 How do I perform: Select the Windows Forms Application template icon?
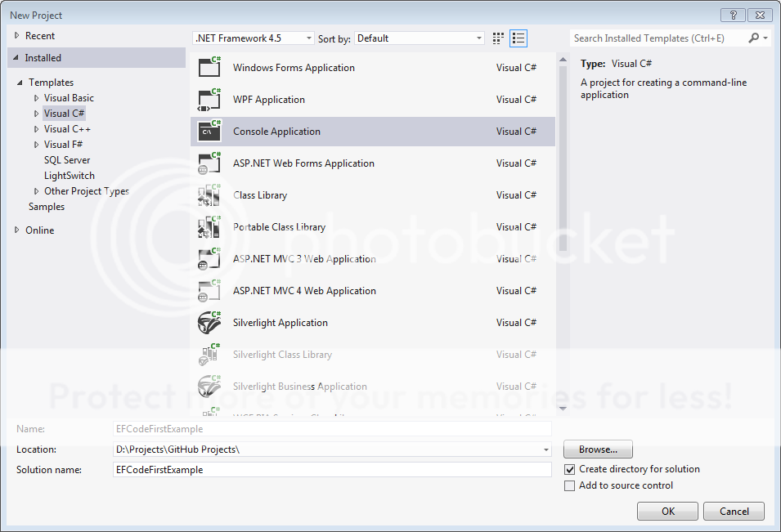pyautogui.click(x=209, y=68)
